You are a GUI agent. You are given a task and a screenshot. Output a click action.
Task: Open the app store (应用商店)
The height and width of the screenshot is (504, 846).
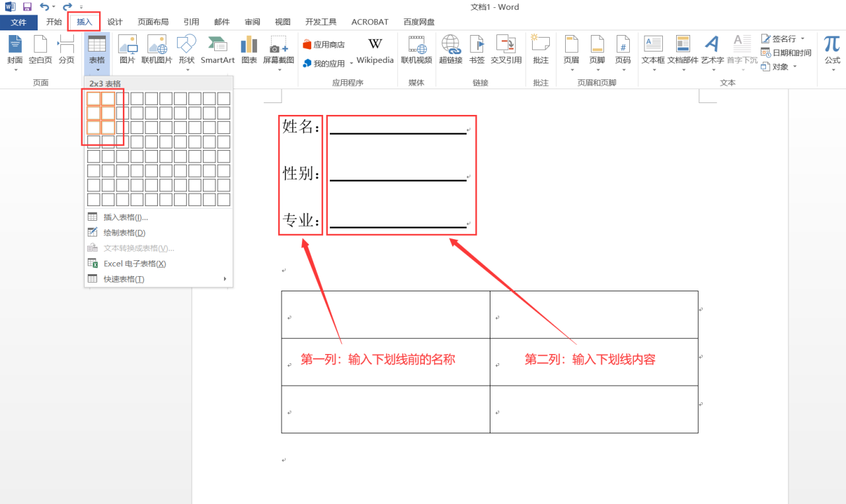pyautogui.click(x=324, y=45)
